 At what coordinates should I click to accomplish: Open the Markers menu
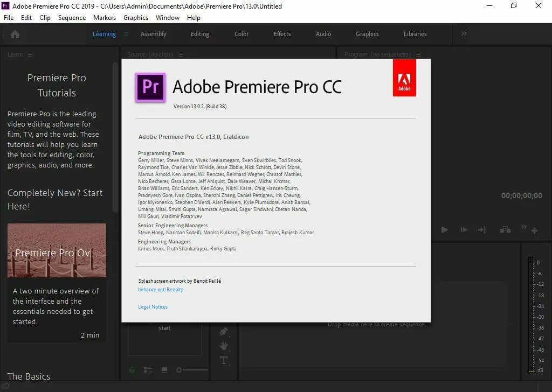[x=105, y=18]
